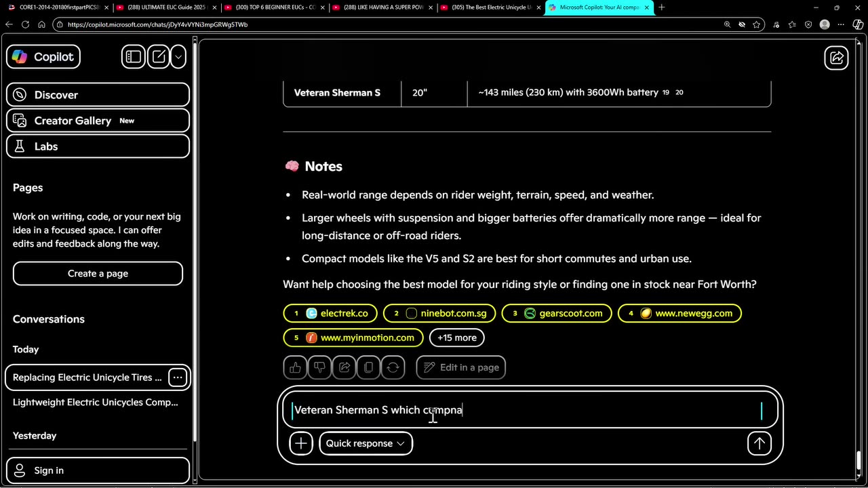Switch to The Best Electric Unicycle tab
Image resolution: width=868 pixels, height=488 pixels.
490,7
